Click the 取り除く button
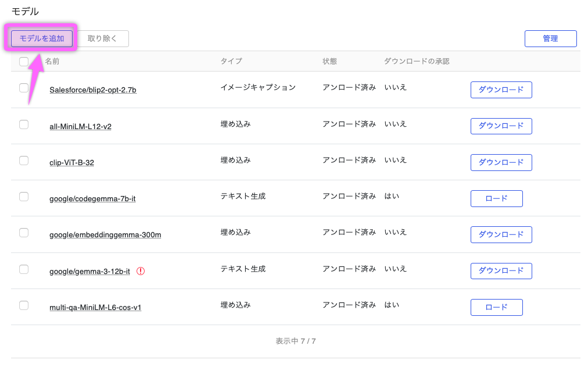 coord(102,38)
